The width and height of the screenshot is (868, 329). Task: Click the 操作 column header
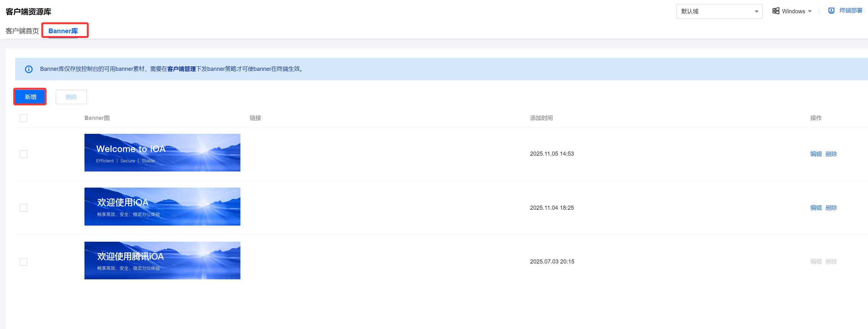tap(816, 118)
